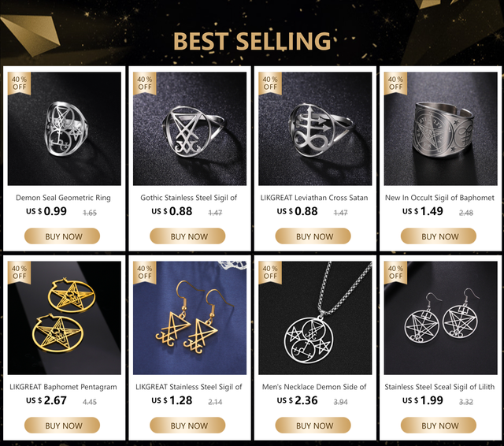Screen dimensions: 504x446
Task: Click Buy Now for the $2.36 Men's necklace
Action: point(313,426)
